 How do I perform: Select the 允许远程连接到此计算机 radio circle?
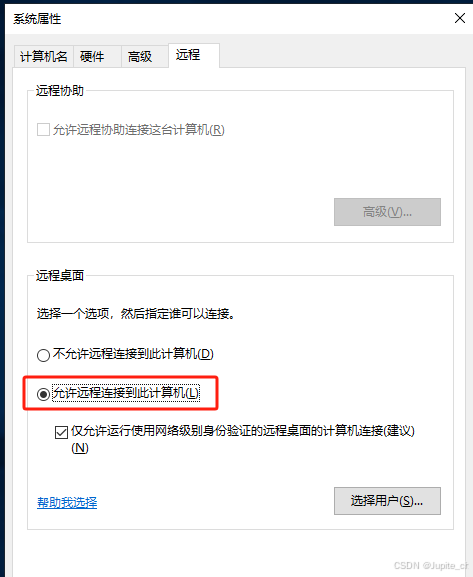pyautogui.click(x=43, y=394)
